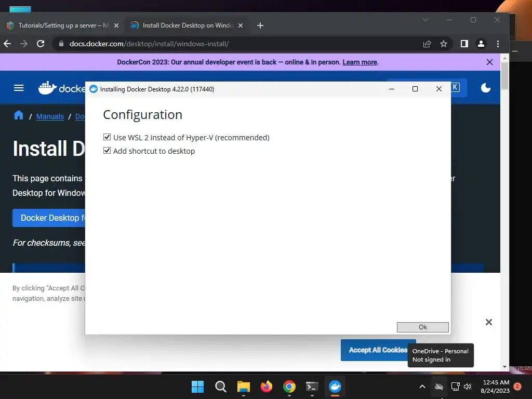Screen dimensions: 532x399
Task: Bookmark this page with star icon
Action: click(444, 44)
